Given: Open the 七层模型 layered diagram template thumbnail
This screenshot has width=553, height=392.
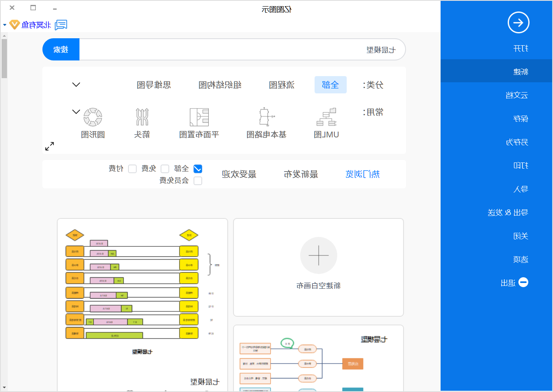Looking at the screenshot, I should [x=142, y=304].
